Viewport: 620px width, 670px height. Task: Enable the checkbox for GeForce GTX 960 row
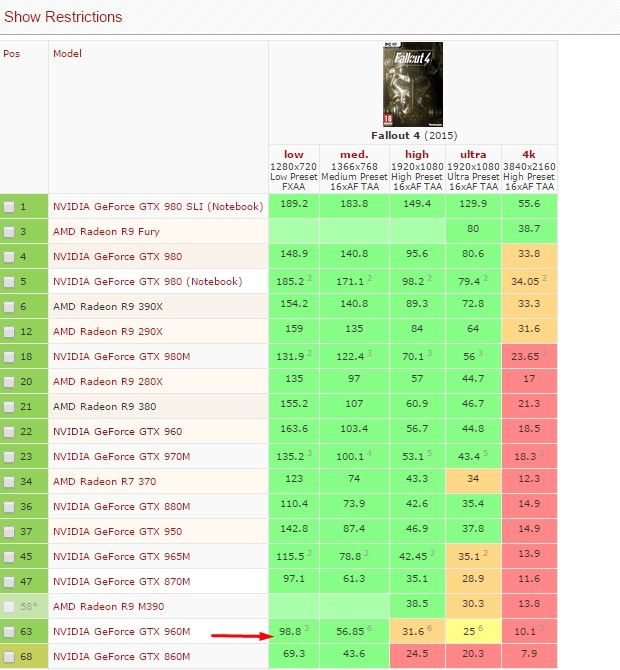click(9, 432)
